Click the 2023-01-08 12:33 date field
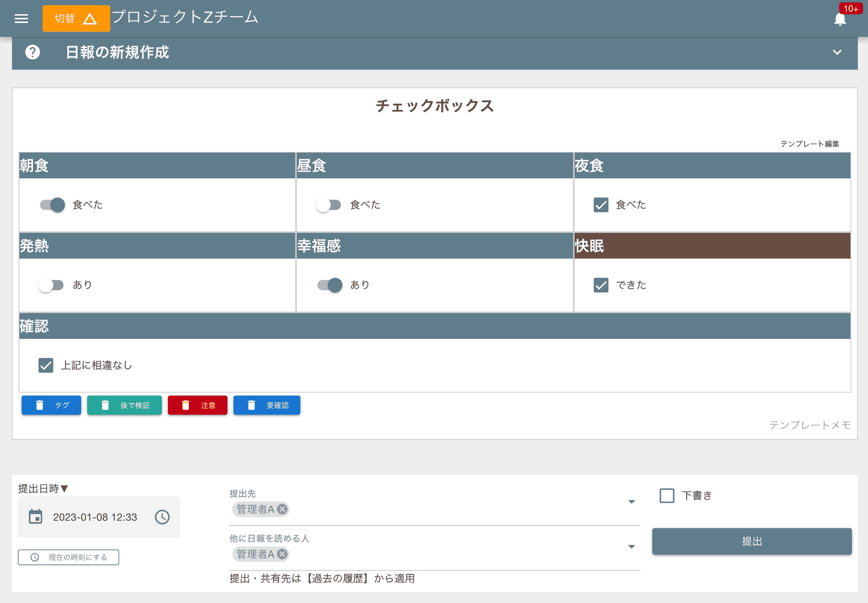 [95, 517]
